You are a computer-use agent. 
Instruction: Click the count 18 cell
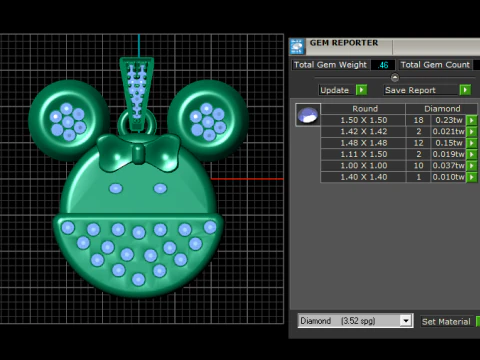click(418, 120)
